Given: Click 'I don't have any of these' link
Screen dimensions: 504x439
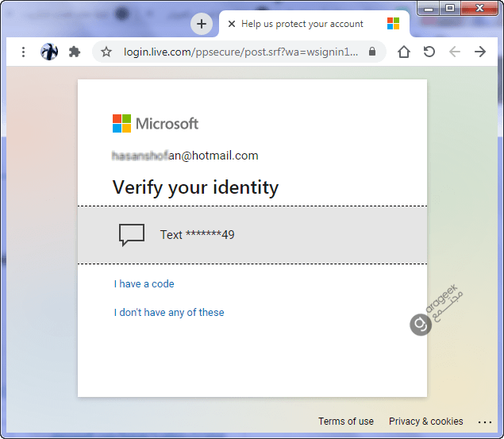Looking at the screenshot, I should coord(169,312).
